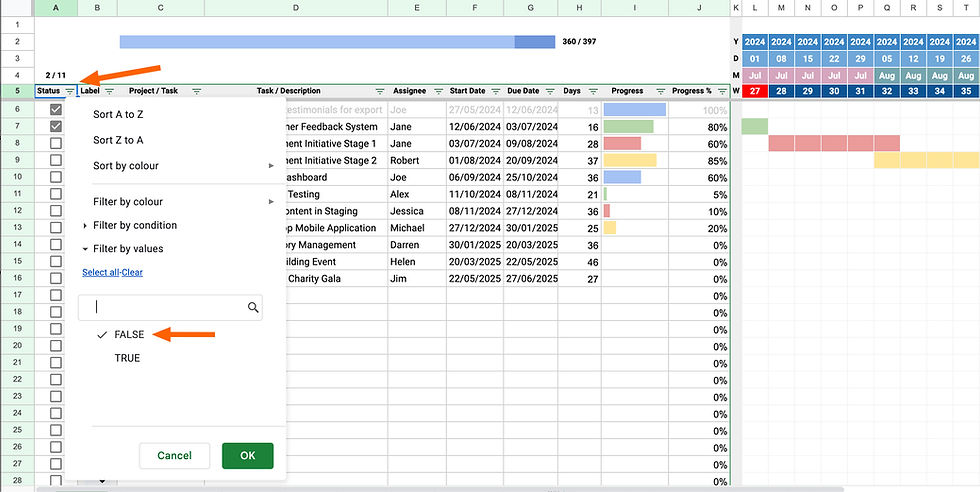Tick the Status checkbox in row 20
This screenshot has height=492, width=980.
coord(56,346)
